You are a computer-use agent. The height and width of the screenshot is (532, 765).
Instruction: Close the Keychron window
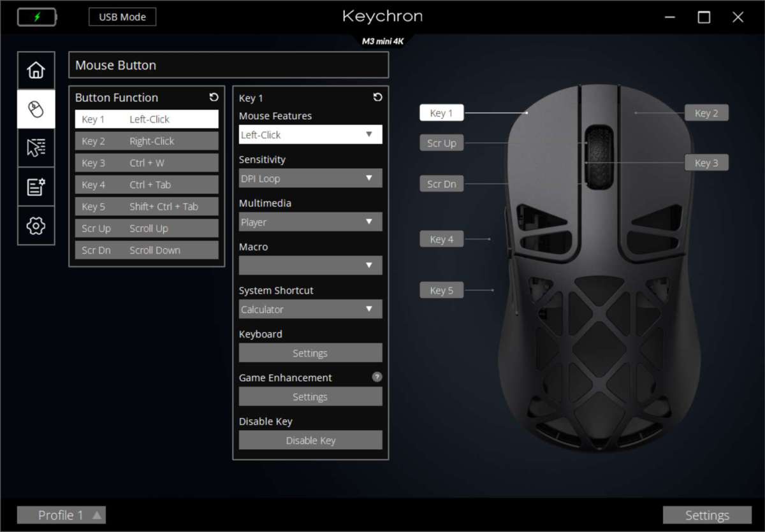click(x=738, y=17)
